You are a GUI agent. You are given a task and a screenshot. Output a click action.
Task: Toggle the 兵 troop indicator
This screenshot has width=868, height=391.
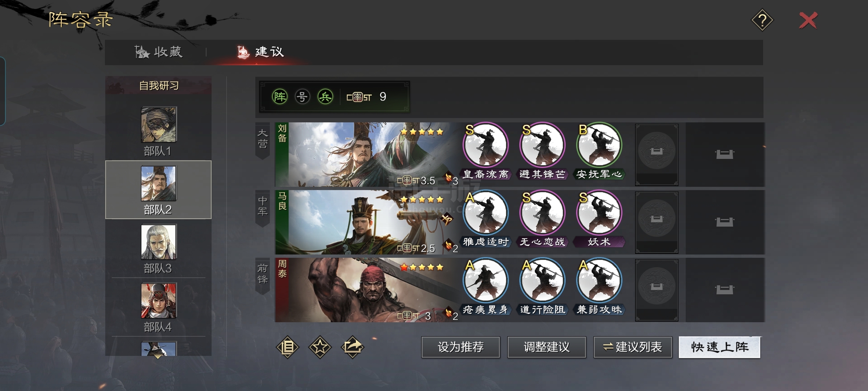325,97
